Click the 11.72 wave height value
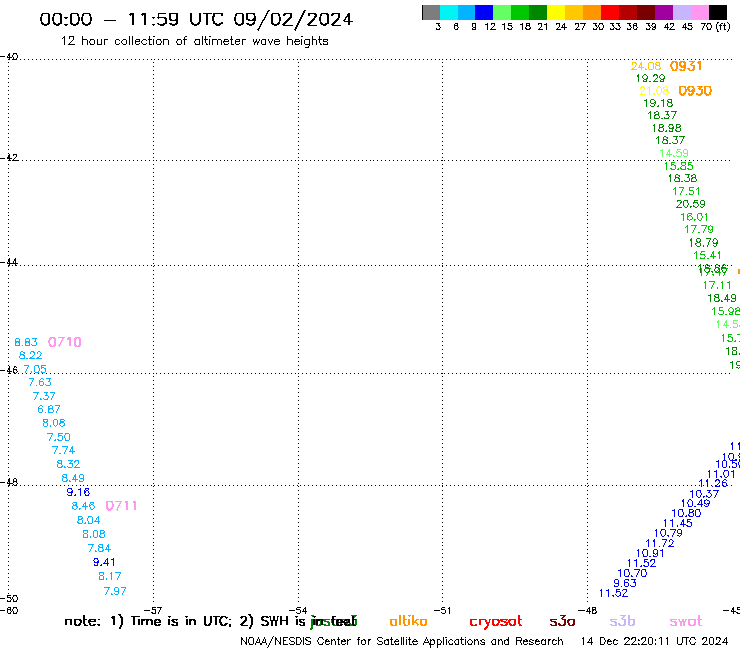The height and width of the screenshot is (650, 740). 660,543
